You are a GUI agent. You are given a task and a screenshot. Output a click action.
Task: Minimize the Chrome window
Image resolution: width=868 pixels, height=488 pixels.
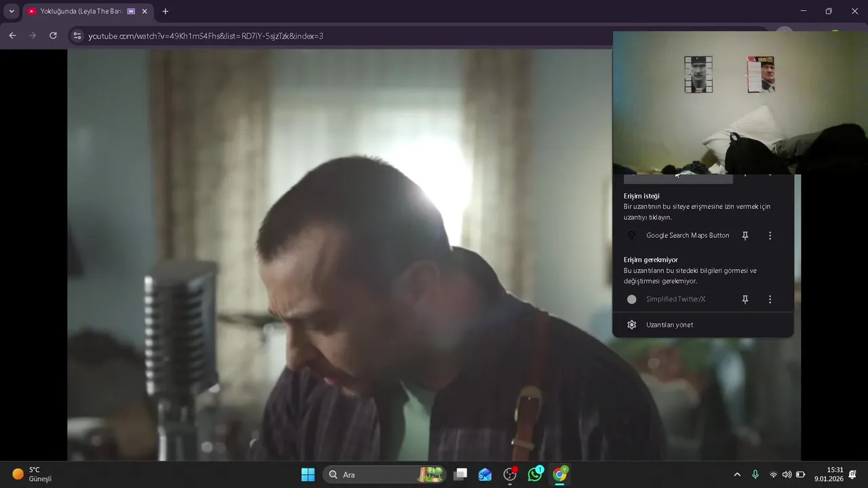803,12
